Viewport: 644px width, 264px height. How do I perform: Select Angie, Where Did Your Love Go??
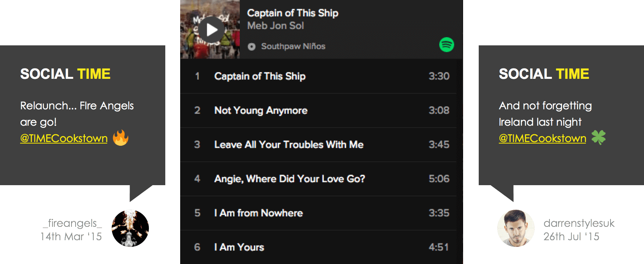pyautogui.click(x=289, y=179)
